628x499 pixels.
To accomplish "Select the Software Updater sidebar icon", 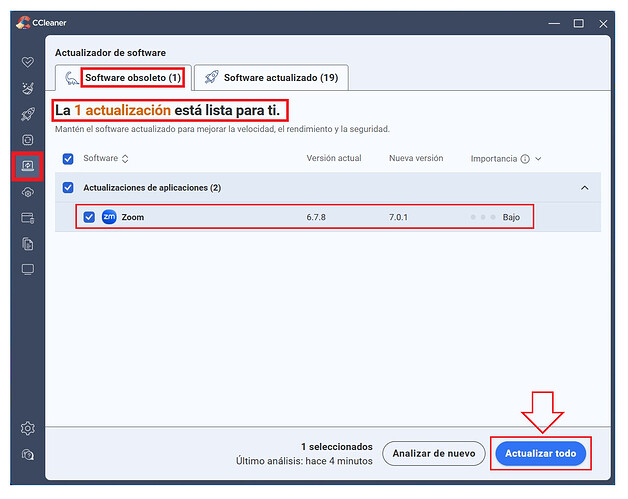I will click(x=28, y=166).
